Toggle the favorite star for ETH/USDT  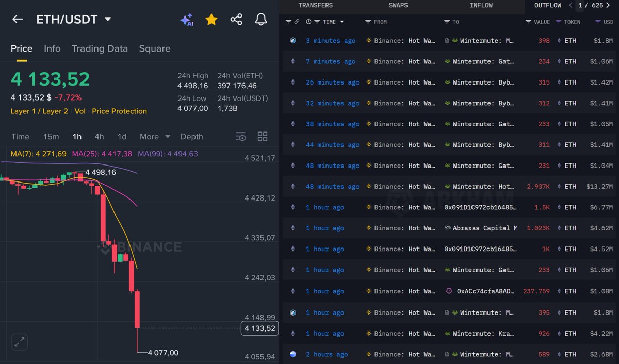[x=211, y=19]
